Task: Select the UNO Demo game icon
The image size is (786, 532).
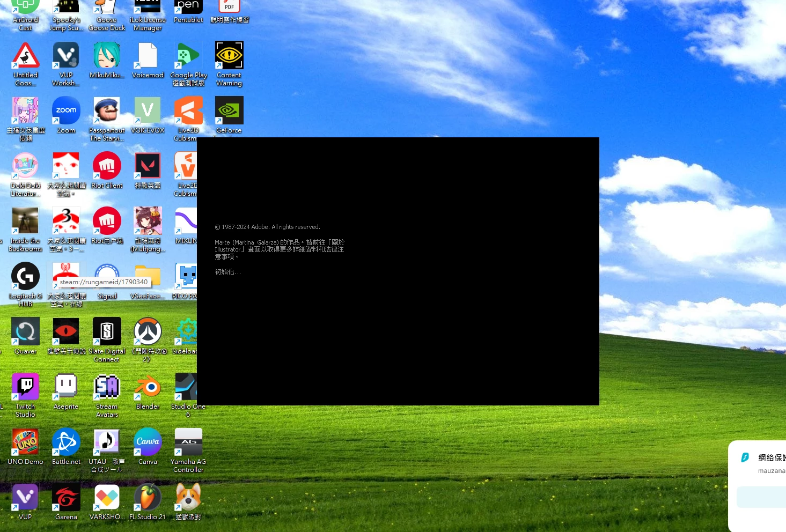Action: (x=25, y=447)
